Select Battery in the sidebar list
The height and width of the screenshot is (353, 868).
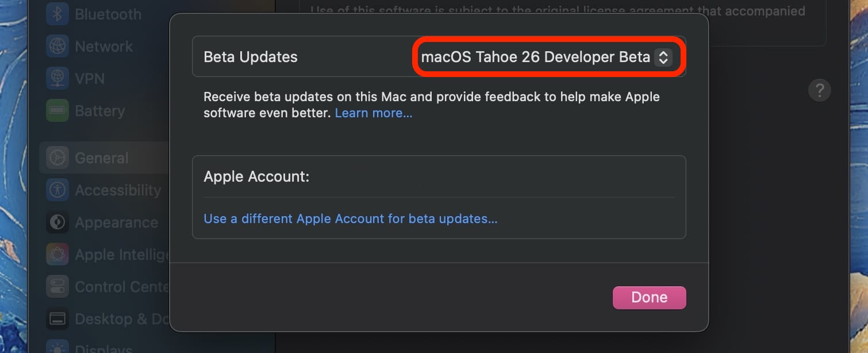tap(100, 111)
